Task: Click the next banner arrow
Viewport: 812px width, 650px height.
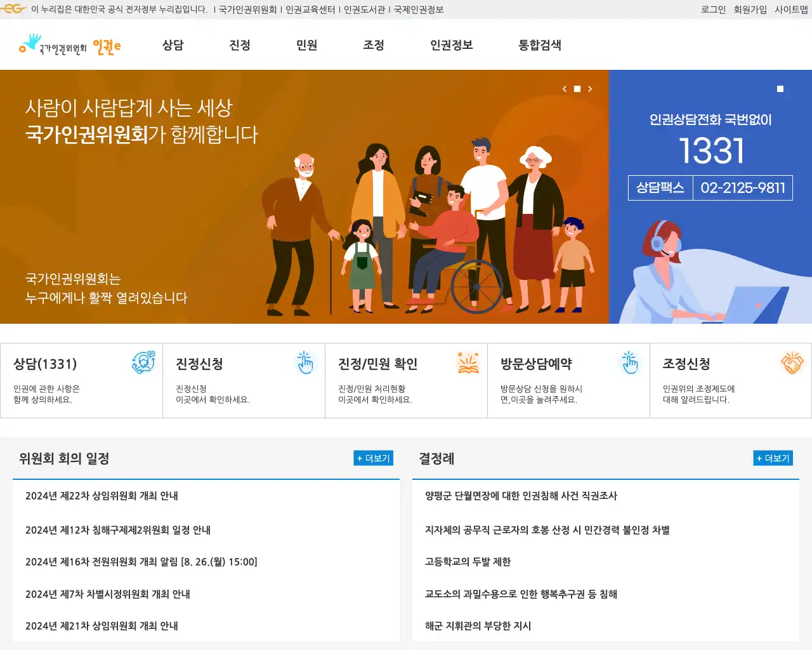Action: (x=590, y=89)
